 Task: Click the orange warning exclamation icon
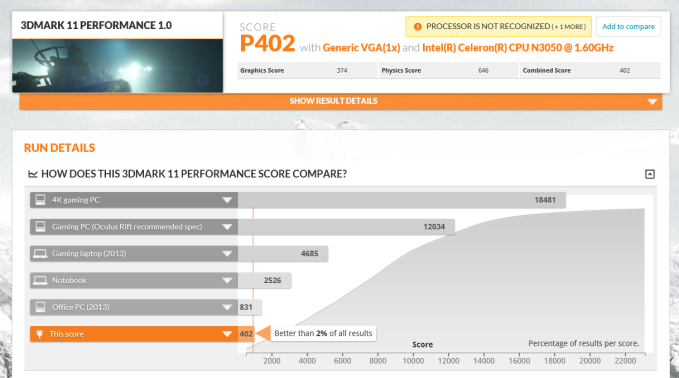pyautogui.click(x=417, y=27)
